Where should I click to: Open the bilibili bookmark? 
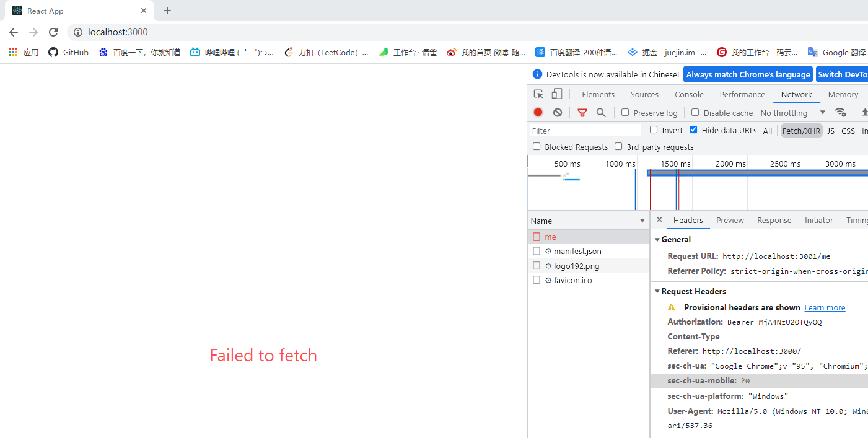(x=232, y=53)
